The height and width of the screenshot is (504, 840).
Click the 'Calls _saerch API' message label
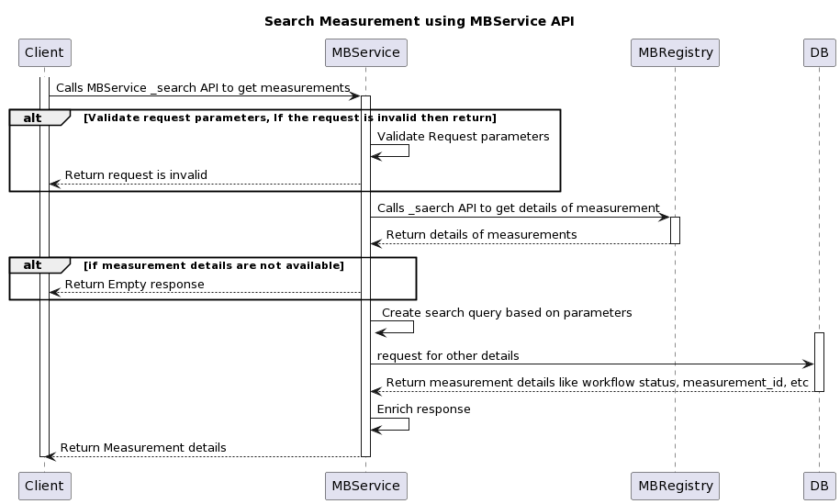click(x=518, y=208)
